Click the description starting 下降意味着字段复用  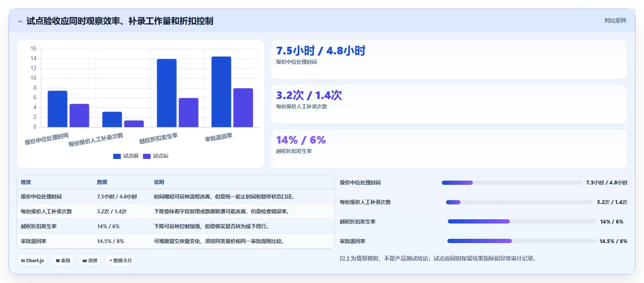[x=222, y=212]
